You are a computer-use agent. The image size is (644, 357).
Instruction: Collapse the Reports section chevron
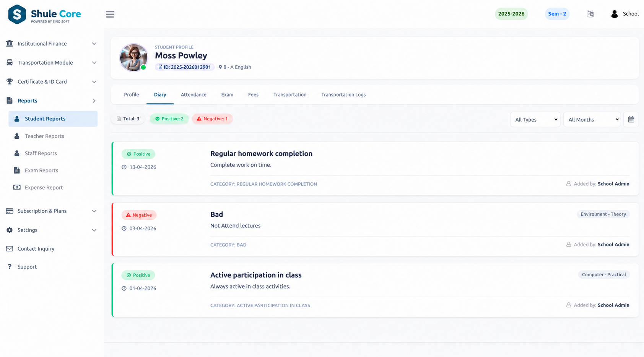pos(94,101)
